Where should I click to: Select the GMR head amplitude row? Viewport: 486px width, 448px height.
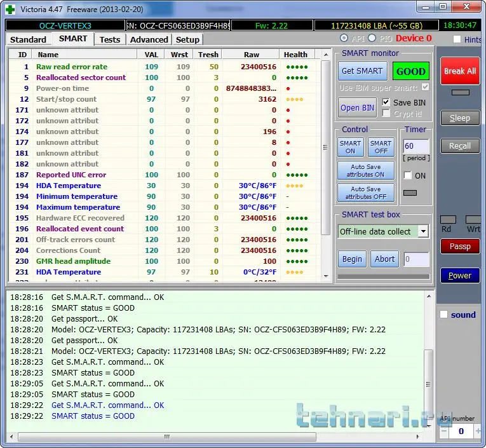point(163,261)
